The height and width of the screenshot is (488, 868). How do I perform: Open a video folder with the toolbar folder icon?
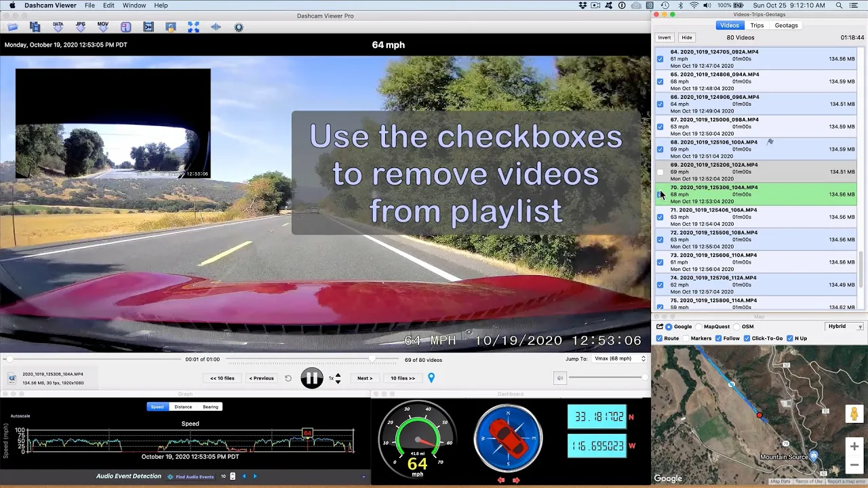pos(12,27)
